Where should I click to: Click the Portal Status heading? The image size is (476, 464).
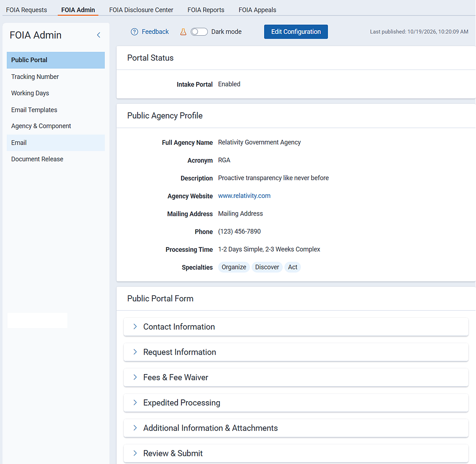click(x=150, y=58)
